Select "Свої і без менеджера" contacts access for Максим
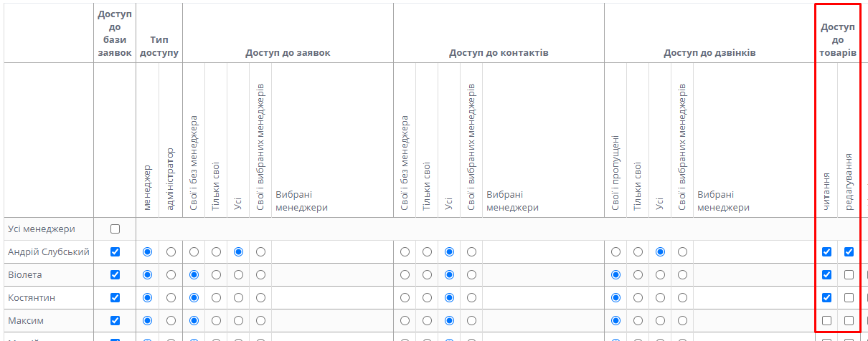Image resolution: width=868 pixels, height=341 pixels. pyautogui.click(x=405, y=320)
